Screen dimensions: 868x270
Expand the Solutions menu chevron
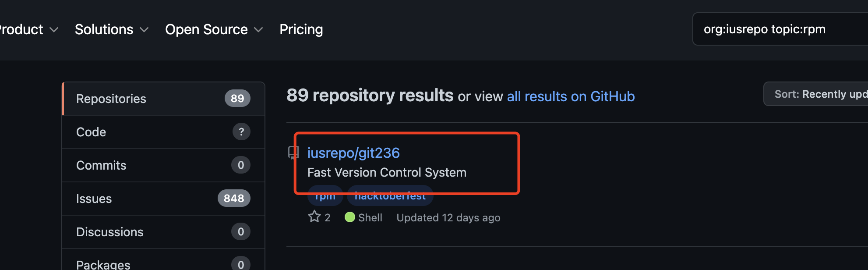pos(144,30)
